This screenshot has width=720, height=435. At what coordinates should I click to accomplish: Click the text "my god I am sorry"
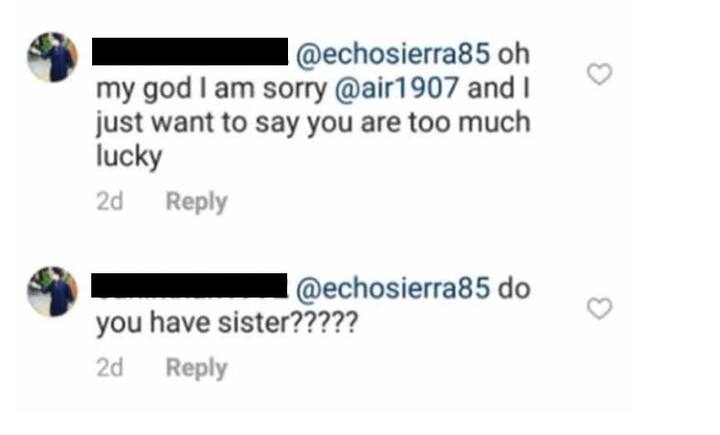[210, 89]
